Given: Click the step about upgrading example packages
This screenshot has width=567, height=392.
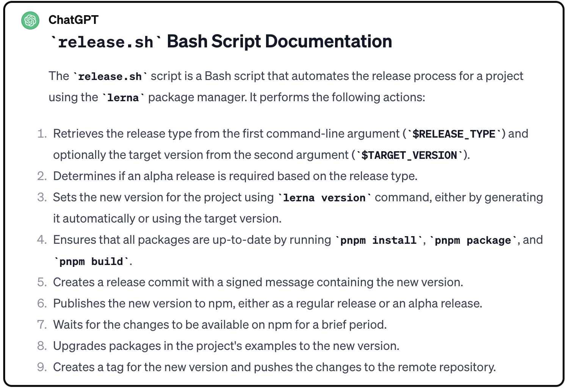Looking at the screenshot, I should (x=226, y=346).
